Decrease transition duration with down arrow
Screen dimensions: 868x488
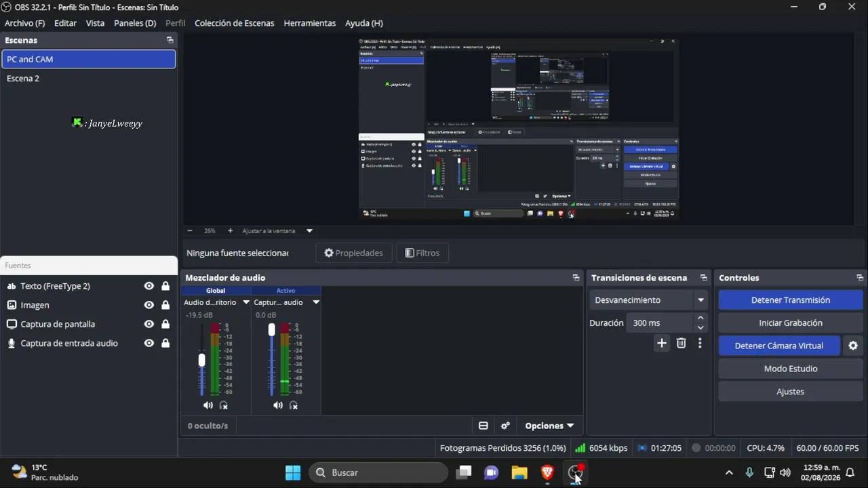click(701, 328)
